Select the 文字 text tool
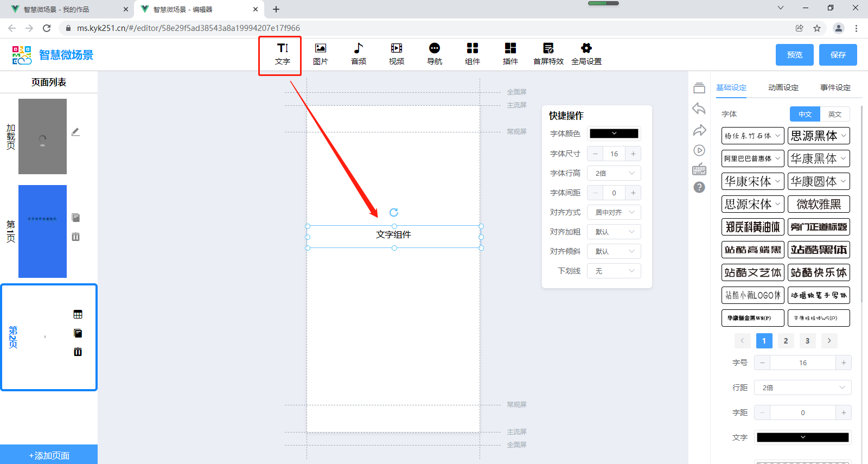The image size is (868, 464). [x=282, y=54]
